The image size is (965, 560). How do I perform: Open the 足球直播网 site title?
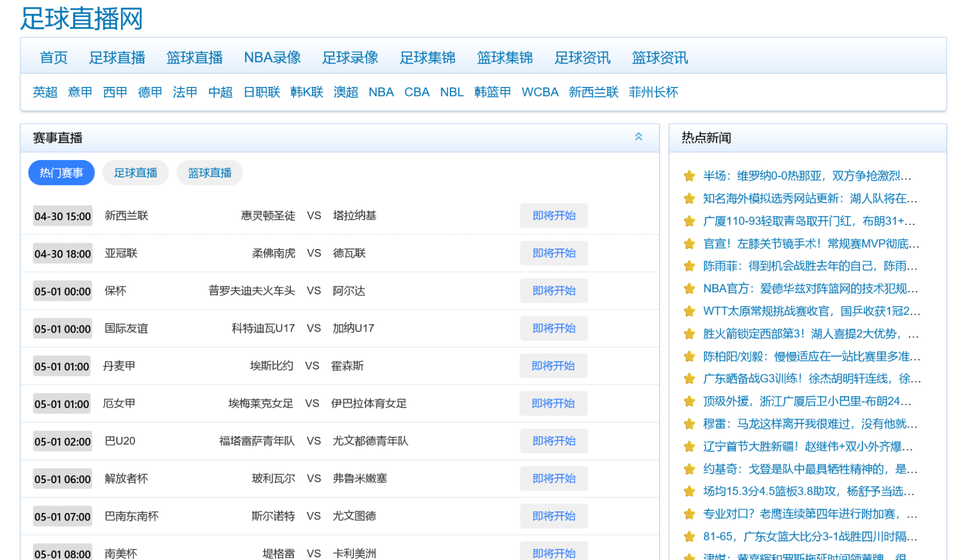(82, 19)
